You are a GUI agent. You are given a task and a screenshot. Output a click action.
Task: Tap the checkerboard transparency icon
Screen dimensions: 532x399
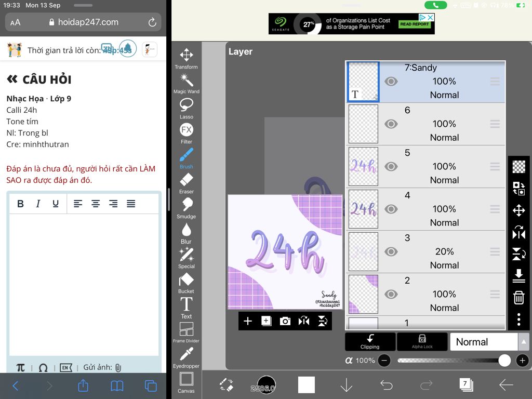519,167
